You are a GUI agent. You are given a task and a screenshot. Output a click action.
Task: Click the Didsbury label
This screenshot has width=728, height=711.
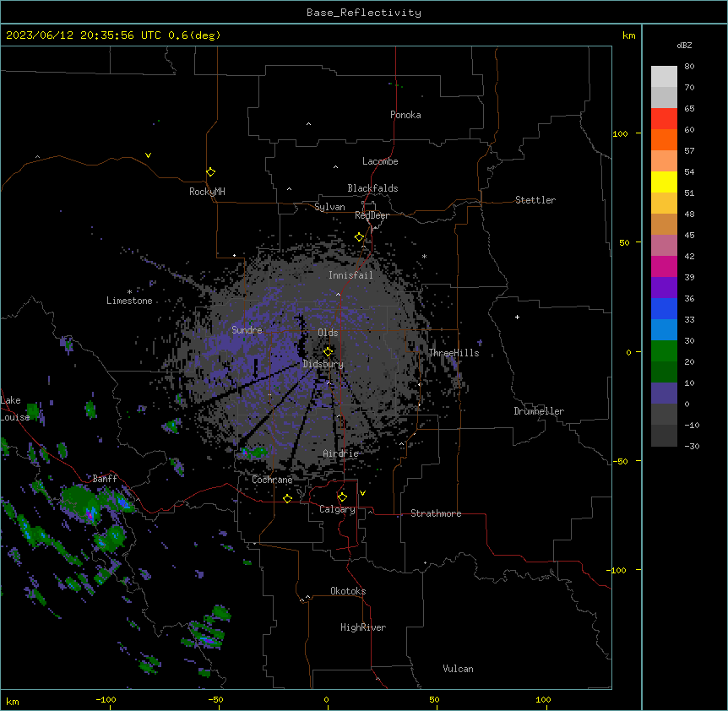(323, 364)
